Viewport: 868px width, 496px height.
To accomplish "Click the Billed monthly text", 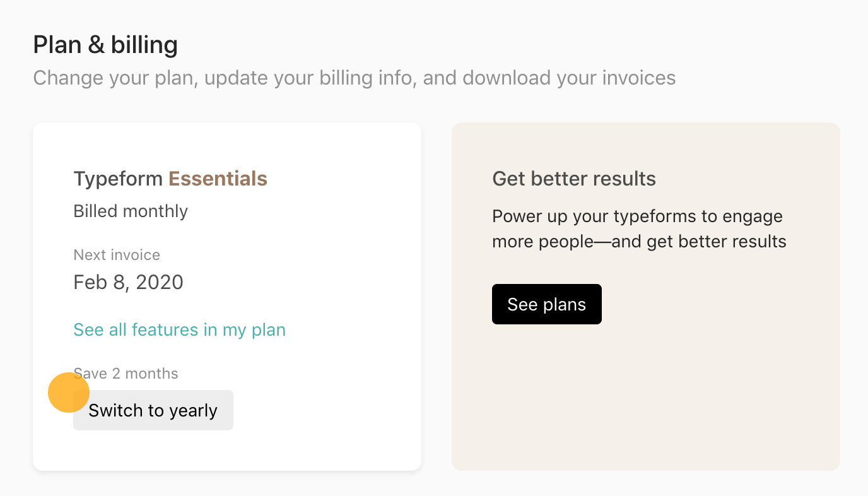I will (x=131, y=211).
